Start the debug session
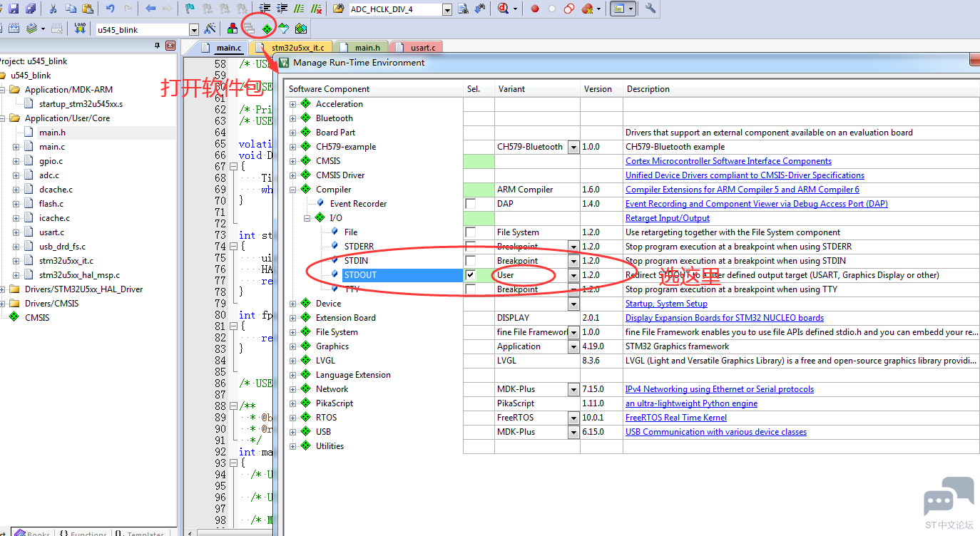The width and height of the screenshot is (980, 536). coord(503,9)
